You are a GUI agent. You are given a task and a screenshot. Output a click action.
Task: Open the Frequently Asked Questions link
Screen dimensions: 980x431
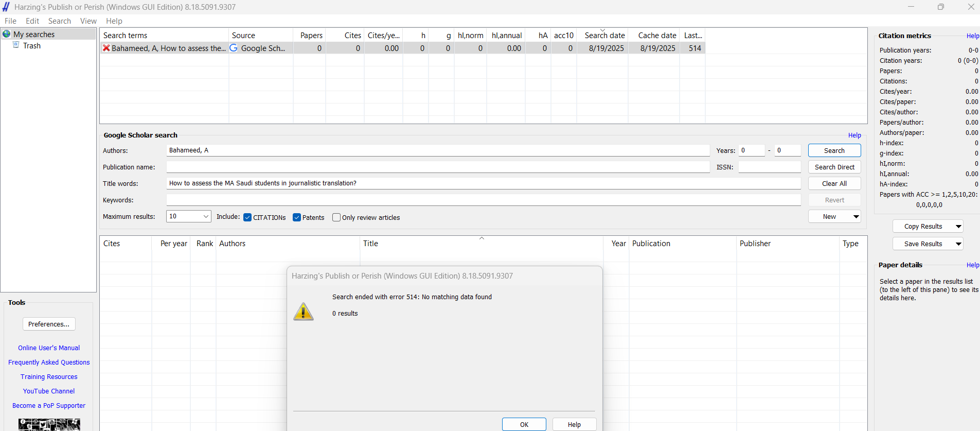click(49, 363)
